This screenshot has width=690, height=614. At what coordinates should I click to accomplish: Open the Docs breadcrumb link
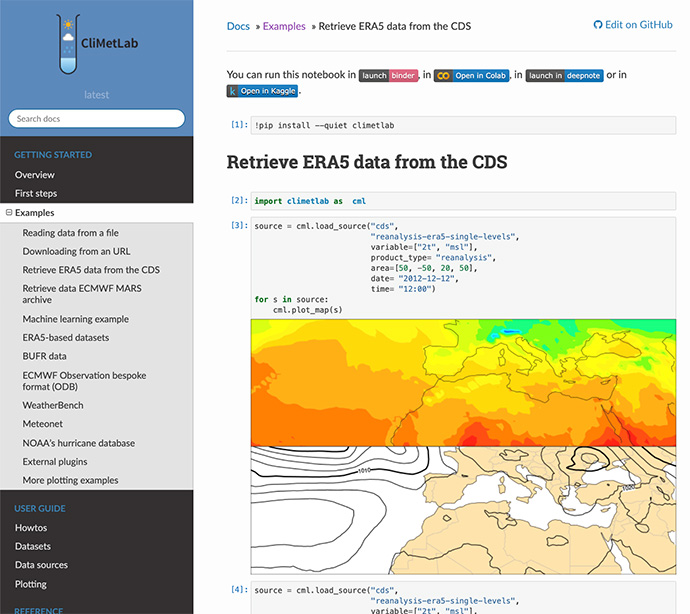click(x=238, y=26)
